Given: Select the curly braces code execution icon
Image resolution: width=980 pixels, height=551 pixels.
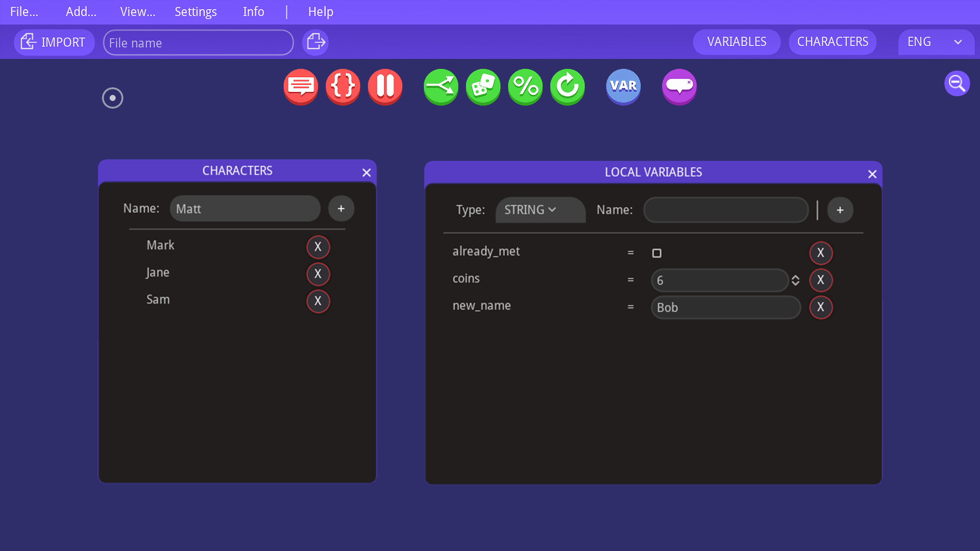Looking at the screenshot, I should coord(342,87).
